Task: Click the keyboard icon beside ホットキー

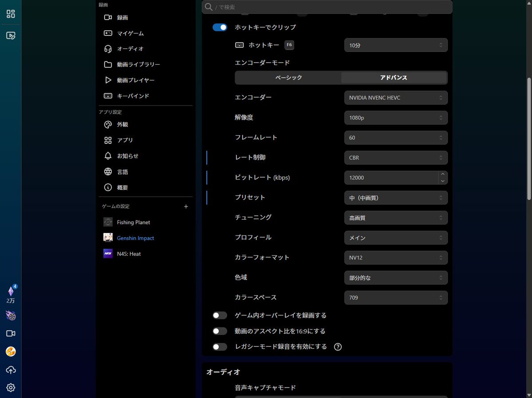Action: tap(239, 45)
